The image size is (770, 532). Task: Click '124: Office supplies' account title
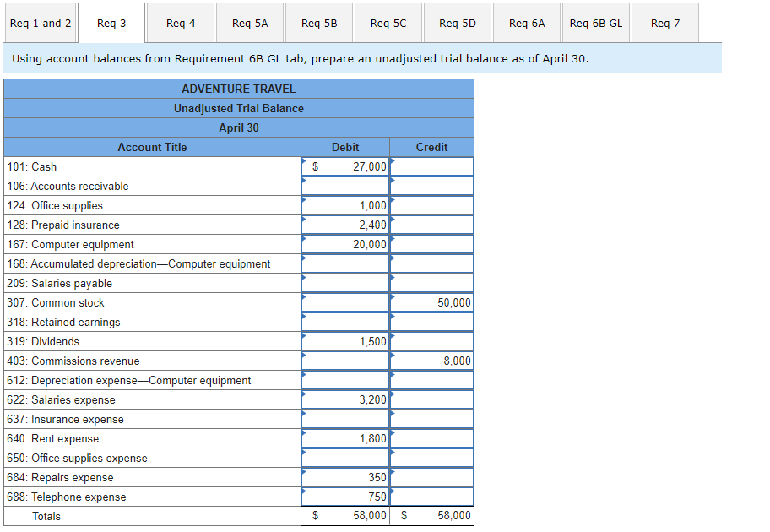point(55,206)
